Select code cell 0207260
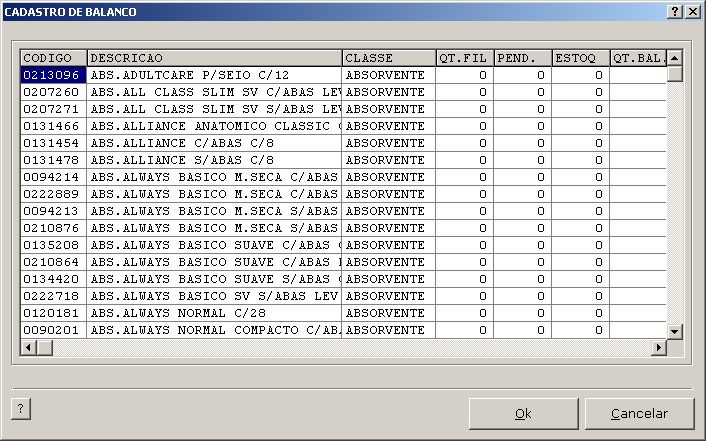 (x=54, y=92)
